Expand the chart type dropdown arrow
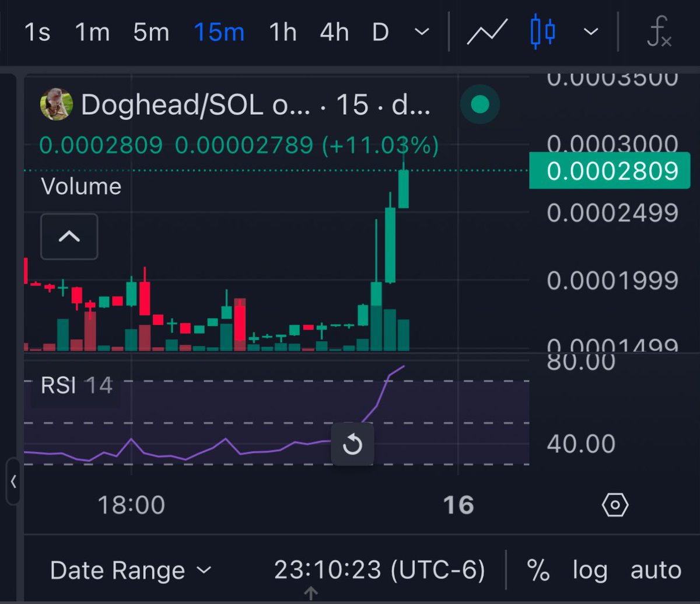Image resolution: width=700 pixels, height=604 pixels. click(591, 31)
